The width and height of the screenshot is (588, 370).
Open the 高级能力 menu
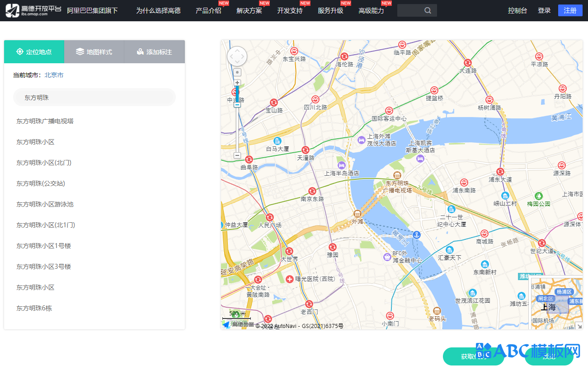[x=371, y=10]
